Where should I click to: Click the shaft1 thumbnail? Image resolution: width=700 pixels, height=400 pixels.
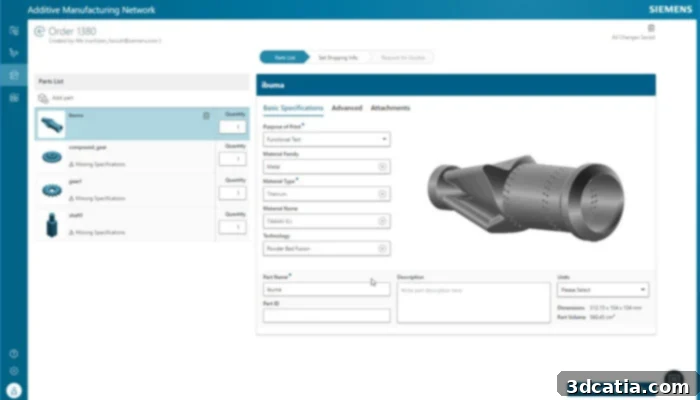[52, 225]
